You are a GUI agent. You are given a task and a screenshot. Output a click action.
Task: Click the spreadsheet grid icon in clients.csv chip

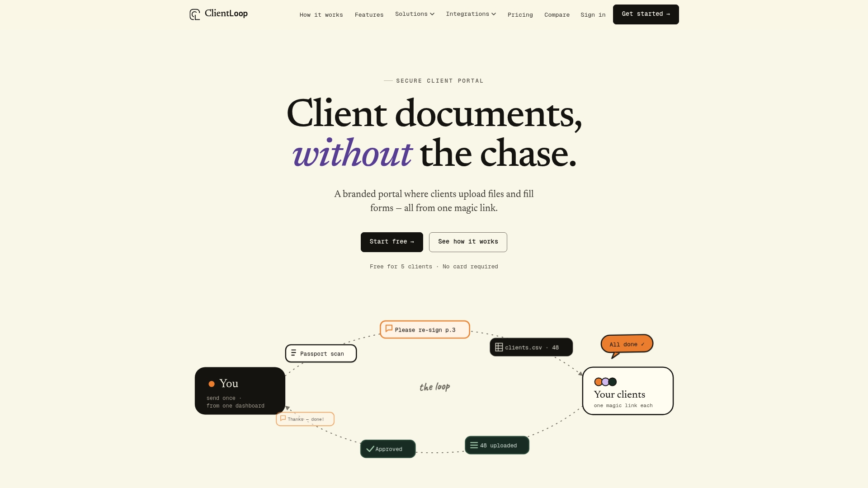pyautogui.click(x=499, y=347)
